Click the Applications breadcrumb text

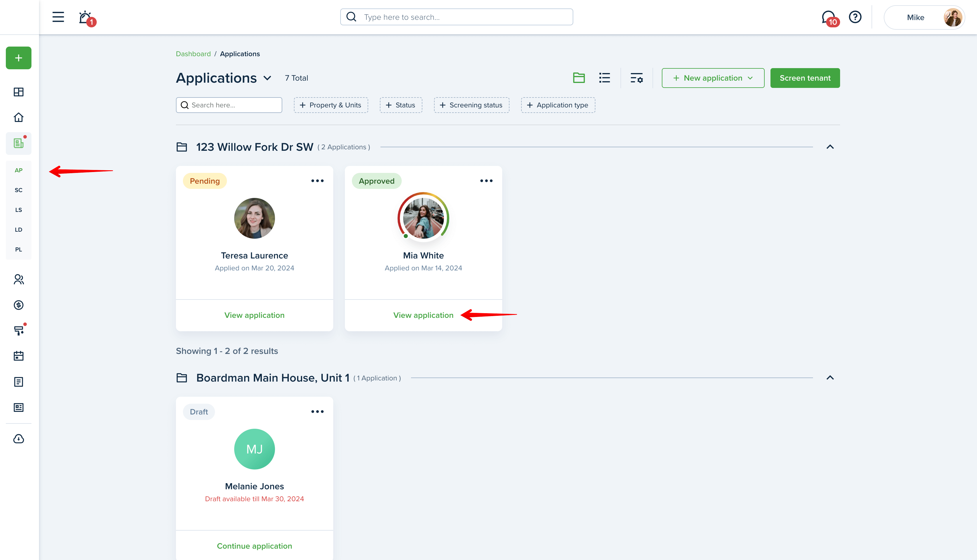tap(240, 54)
